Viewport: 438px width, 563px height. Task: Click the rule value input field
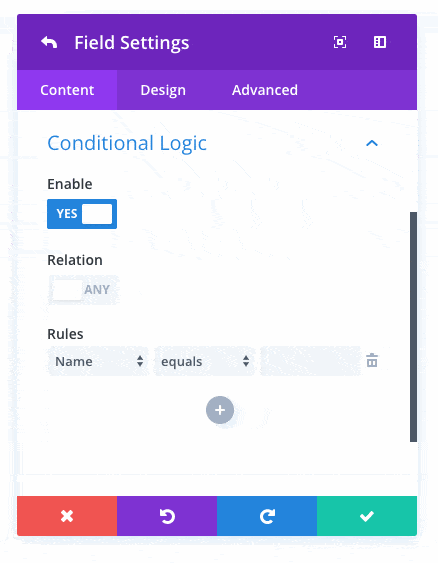pyautogui.click(x=310, y=361)
